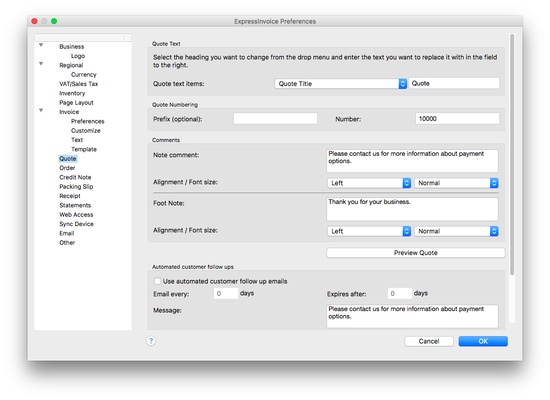Click the Email every days field
This screenshot has width=550, height=400.
click(x=226, y=293)
